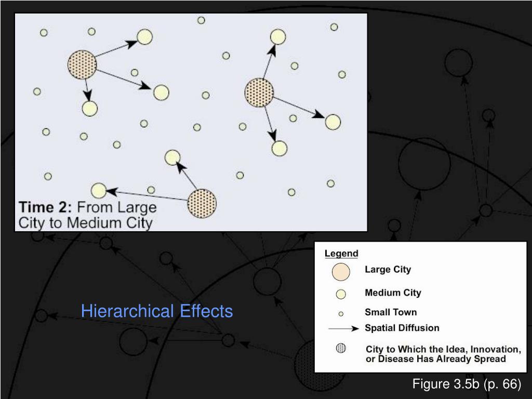Click the dotted large city with two outgoing arrows
Screen dimensions: 532x399
tap(202, 204)
